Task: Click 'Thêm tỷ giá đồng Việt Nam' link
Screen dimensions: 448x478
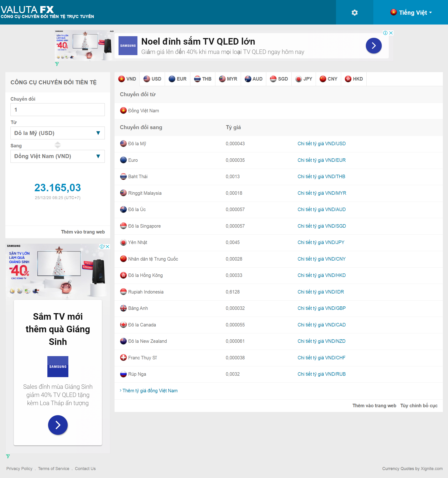Action: (150, 390)
